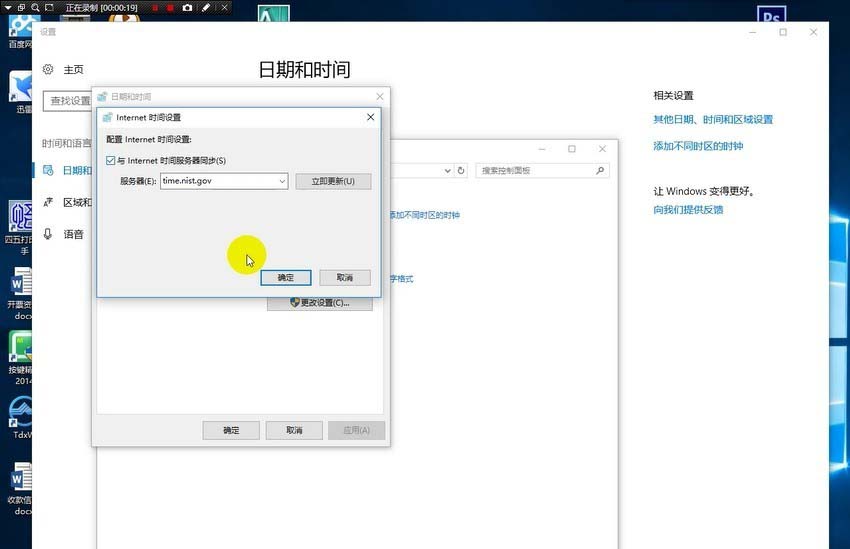
Task: Take a snapshot with camera icon
Action: (187, 8)
